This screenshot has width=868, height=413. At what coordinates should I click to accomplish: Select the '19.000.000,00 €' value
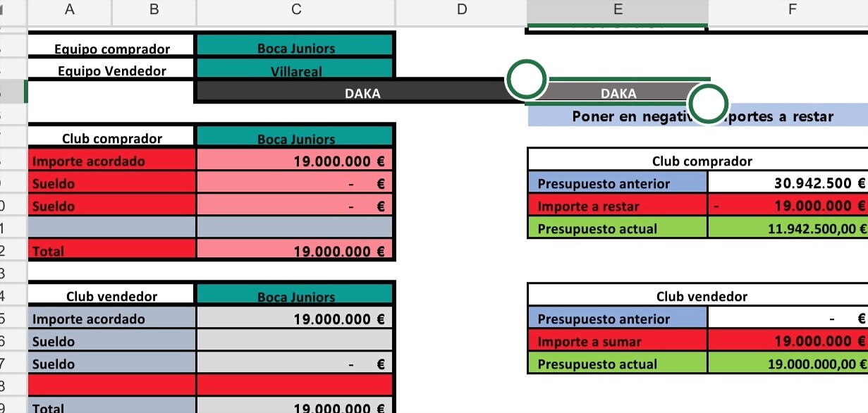(x=788, y=363)
